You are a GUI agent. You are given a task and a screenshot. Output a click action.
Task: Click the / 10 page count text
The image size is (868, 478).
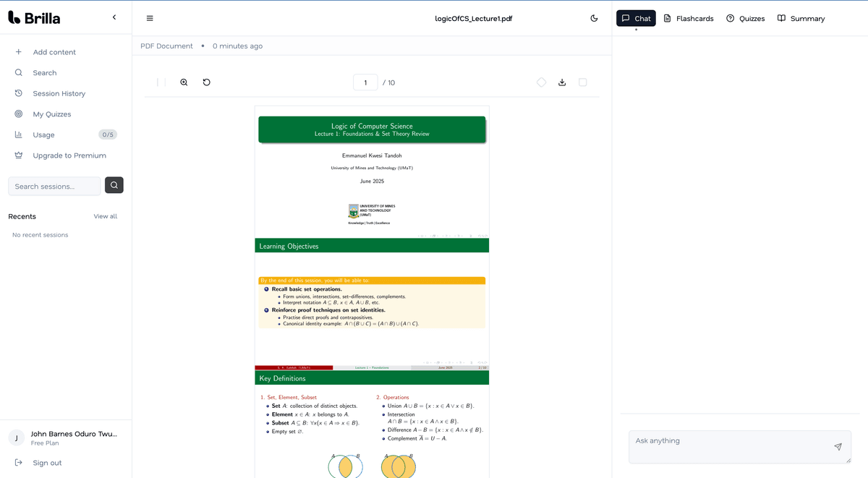(x=388, y=82)
